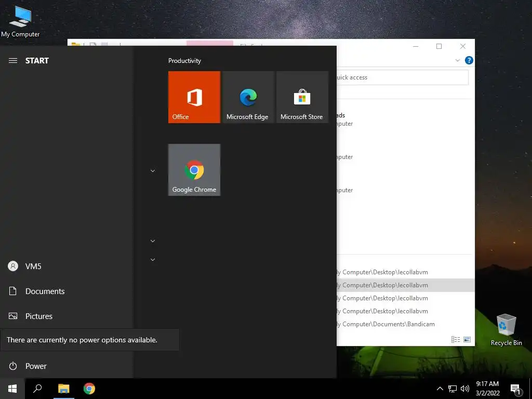Expand the second app list chevron
The height and width of the screenshot is (399, 532).
153,241
